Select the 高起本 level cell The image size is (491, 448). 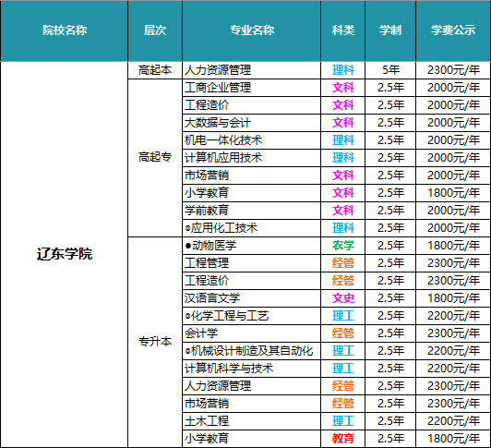(155, 70)
